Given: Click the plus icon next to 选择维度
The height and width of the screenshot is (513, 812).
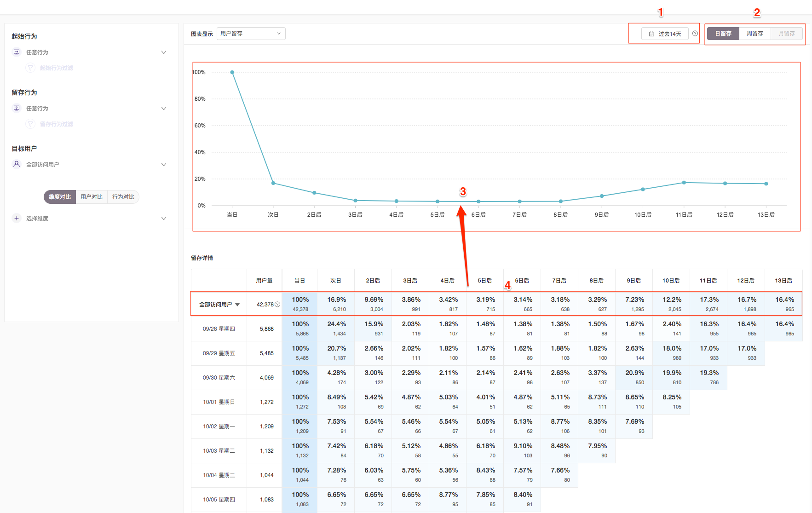Looking at the screenshot, I should pyautogui.click(x=17, y=218).
